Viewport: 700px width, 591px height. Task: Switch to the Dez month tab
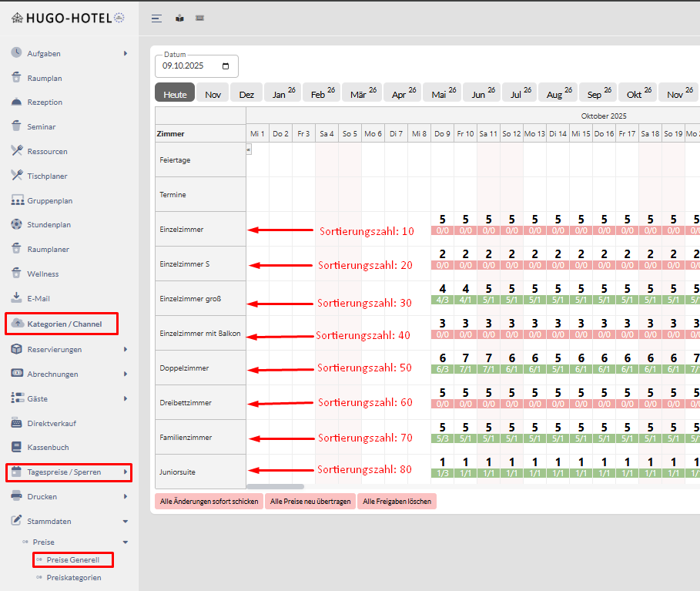pos(246,94)
